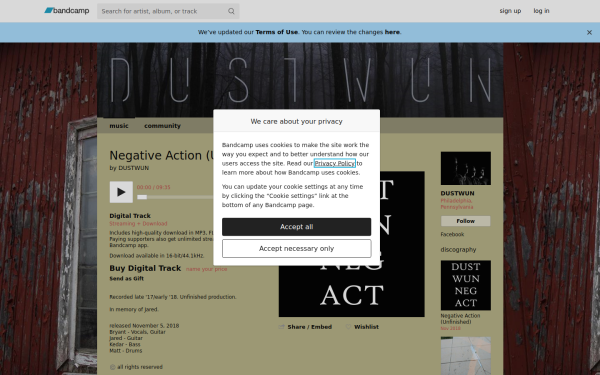Screen dimensions: 600x375
Task: Click the 'released November 5, 2018' text
Action: click(144, 326)
